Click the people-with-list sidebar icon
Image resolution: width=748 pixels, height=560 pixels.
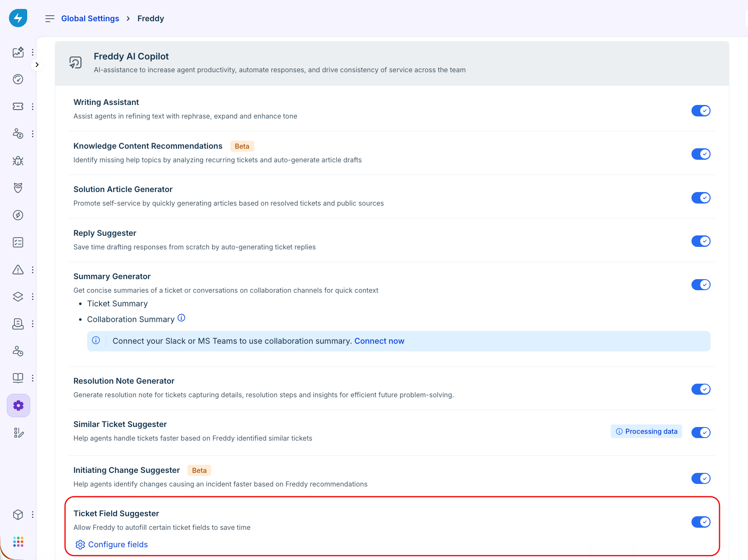tap(18, 134)
